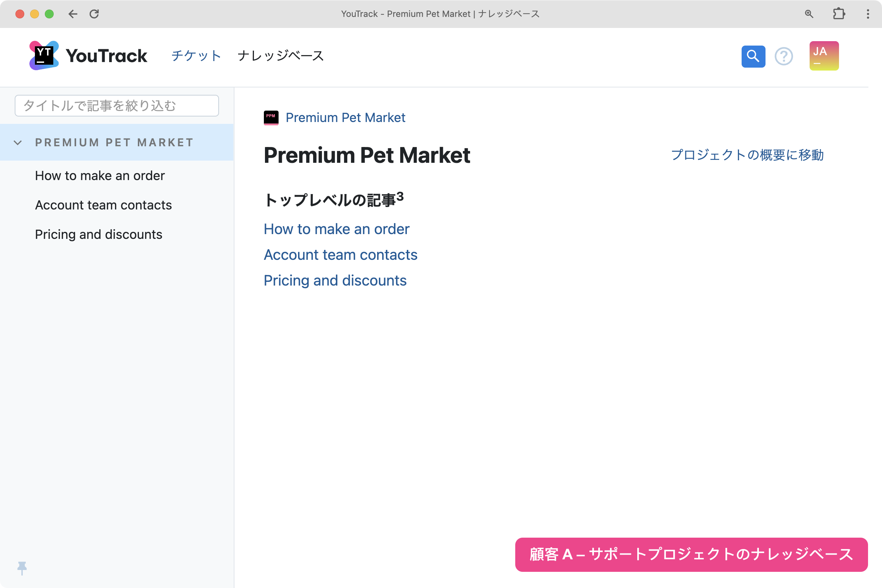This screenshot has height=588, width=882.
Task: Select sidebar item Account team contacts
Action: 103,205
